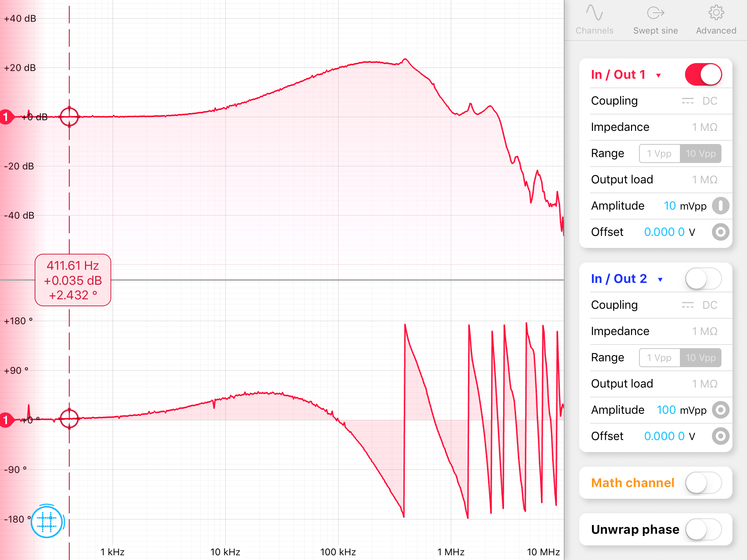Expand the In / Out 1 dropdown arrow
Image resolution: width=747 pixels, height=560 pixels.
(658, 75)
